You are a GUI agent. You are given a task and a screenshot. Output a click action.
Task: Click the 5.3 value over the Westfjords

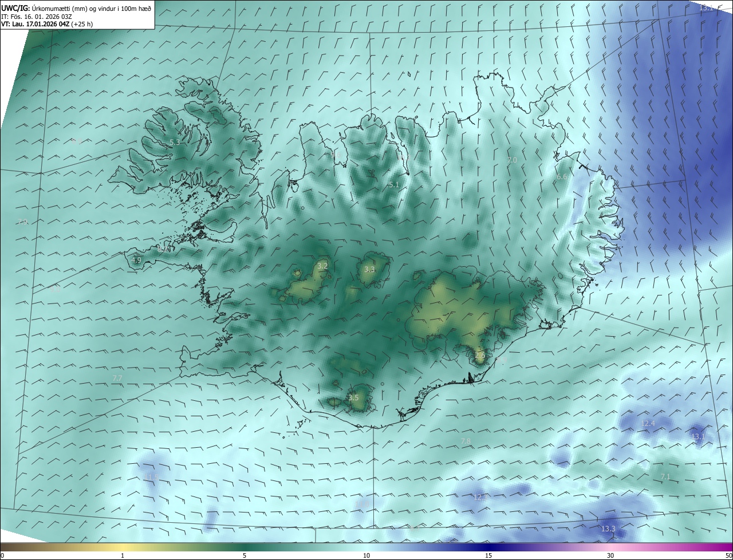[x=175, y=142]
